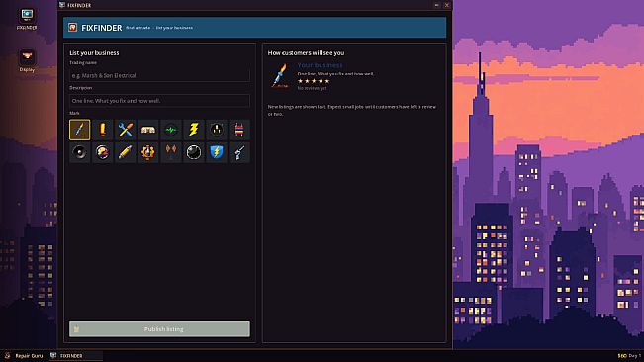Focus the Description input field
This screenshot has height=362, width=644.
(x=159, y=101)
